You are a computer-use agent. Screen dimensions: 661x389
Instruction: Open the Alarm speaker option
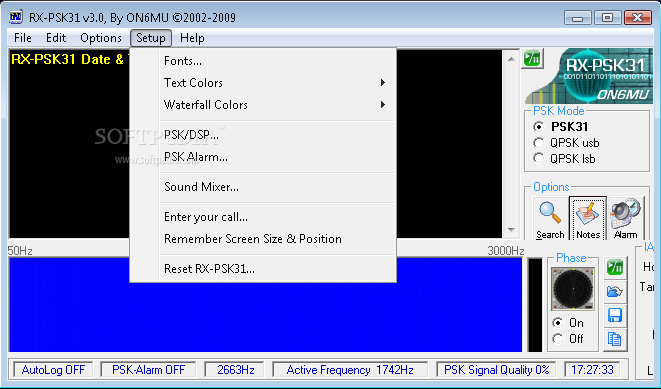tap(626, 219)
